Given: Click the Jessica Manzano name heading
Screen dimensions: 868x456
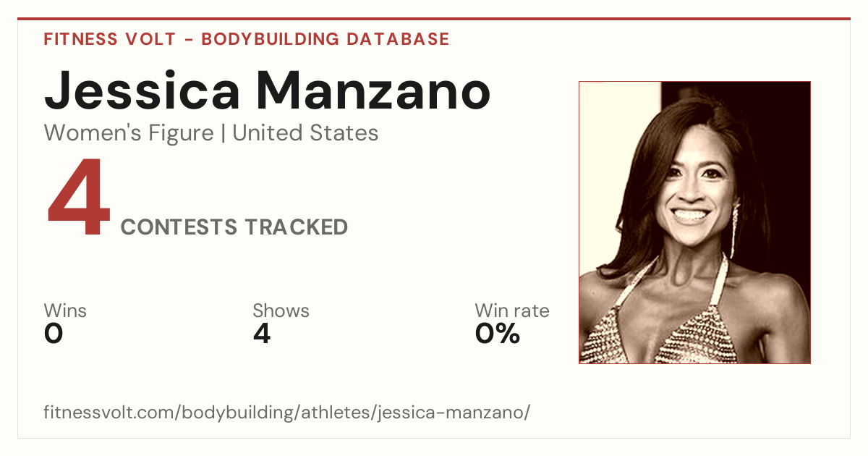Looking at the screenshot, I should point(268,91).
